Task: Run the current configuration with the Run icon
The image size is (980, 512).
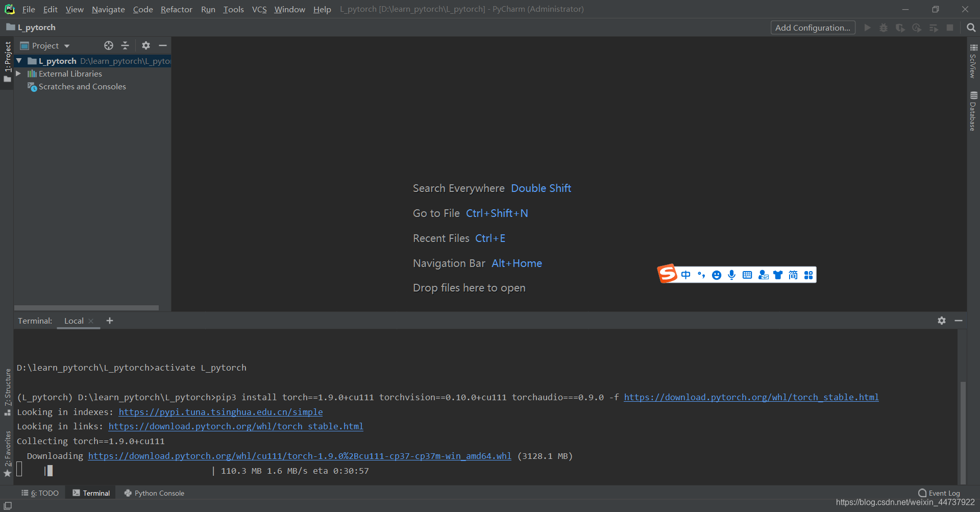Action: point(867,28)
